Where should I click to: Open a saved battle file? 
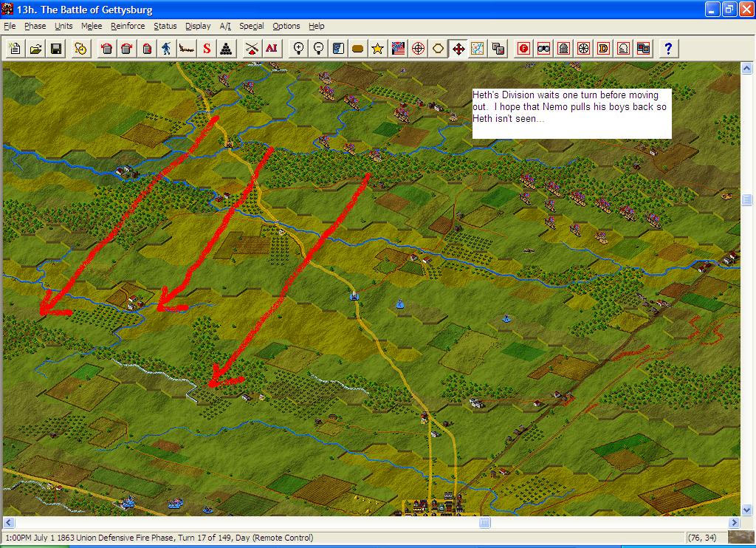(35, 48)
